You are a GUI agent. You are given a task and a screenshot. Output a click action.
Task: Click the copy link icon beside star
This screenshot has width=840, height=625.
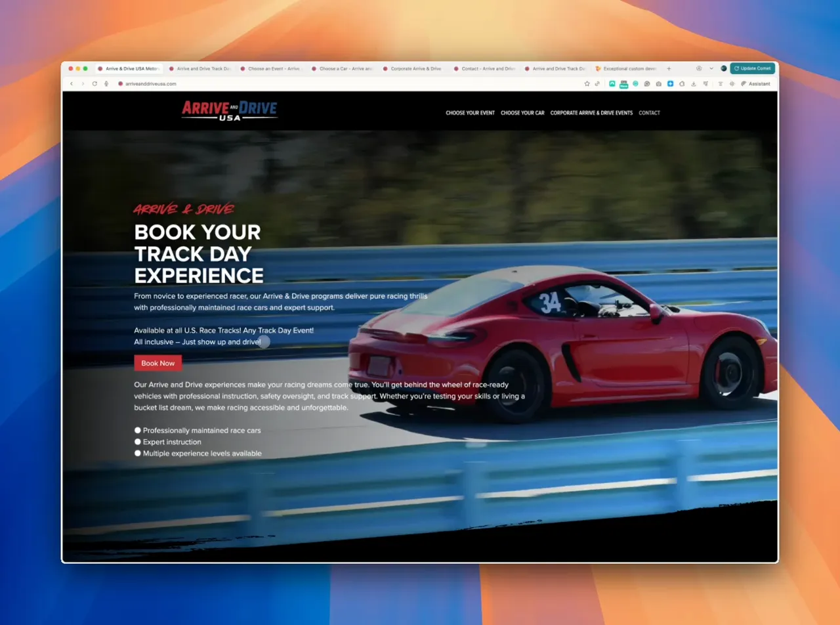click(597, 84)
